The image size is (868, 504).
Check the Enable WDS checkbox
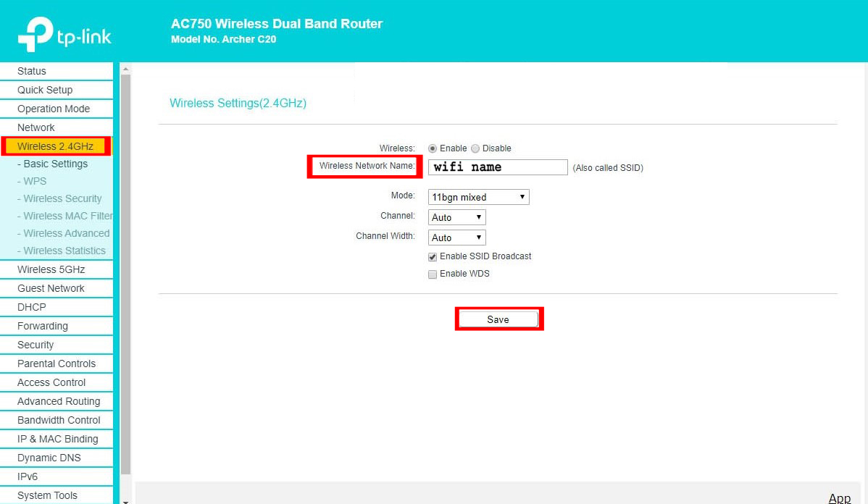[433, 274]
